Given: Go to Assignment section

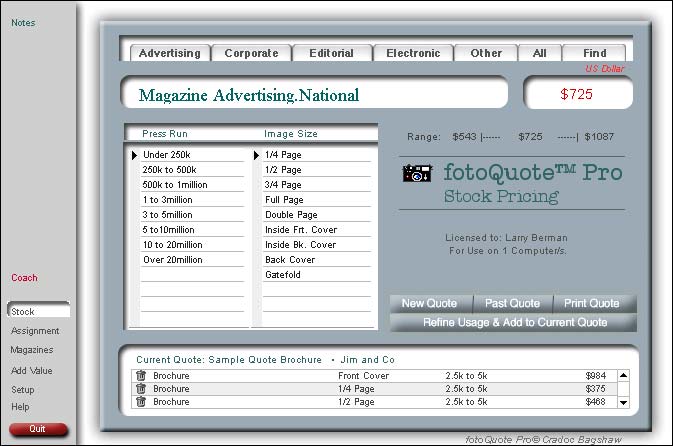Looking at the screenshot, I should pos(35,331).
